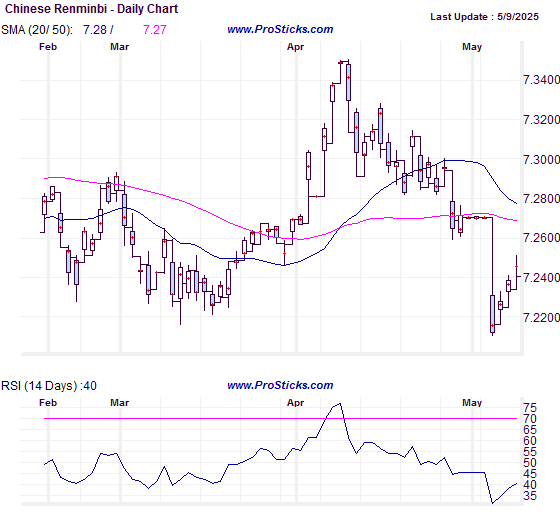
Task: Click the RSI low point in May
Action: click(492, 502)
